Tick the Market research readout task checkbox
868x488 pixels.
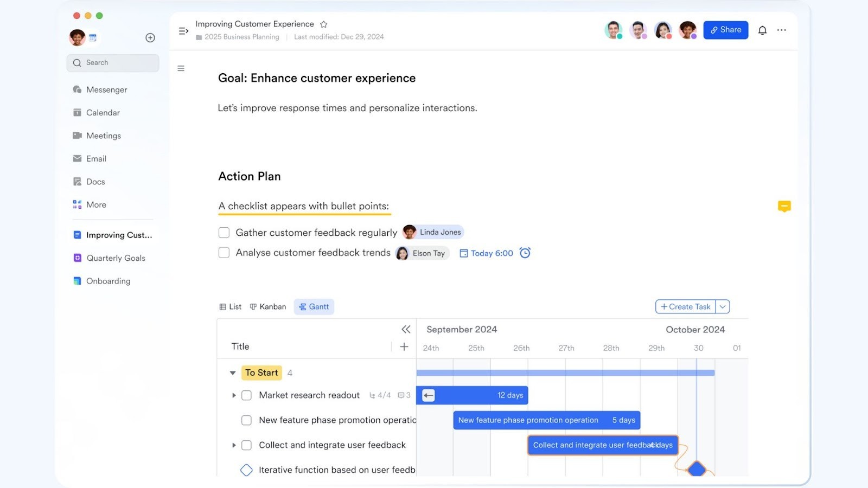point(246,395)
